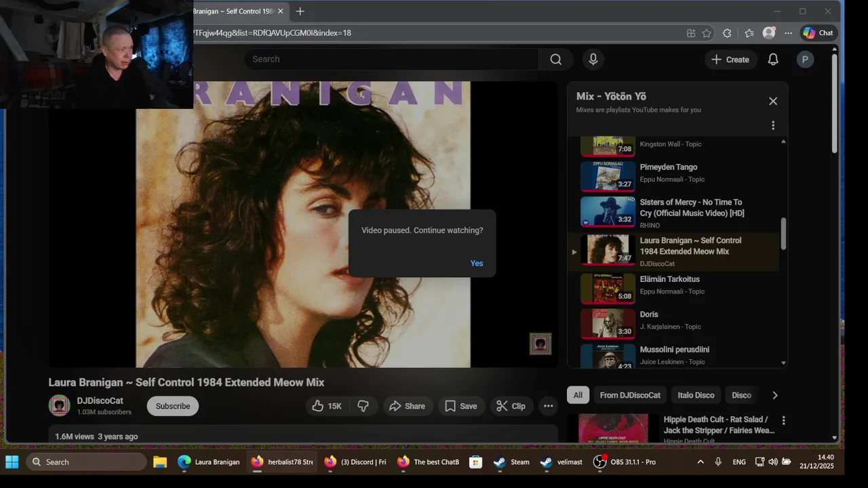Screen dimensions: 868x488
Task: Click the playlist panel scrollbar thumb
Action: tap(784, 233)
